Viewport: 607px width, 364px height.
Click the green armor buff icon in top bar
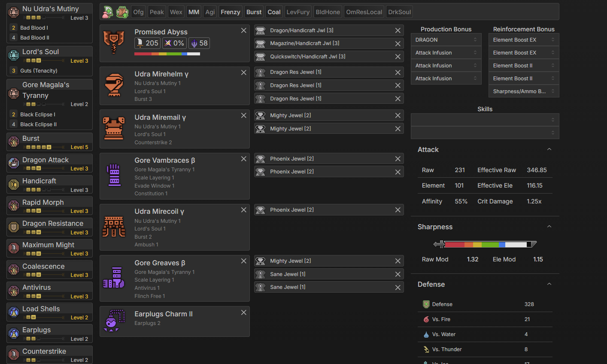point(122,12)
